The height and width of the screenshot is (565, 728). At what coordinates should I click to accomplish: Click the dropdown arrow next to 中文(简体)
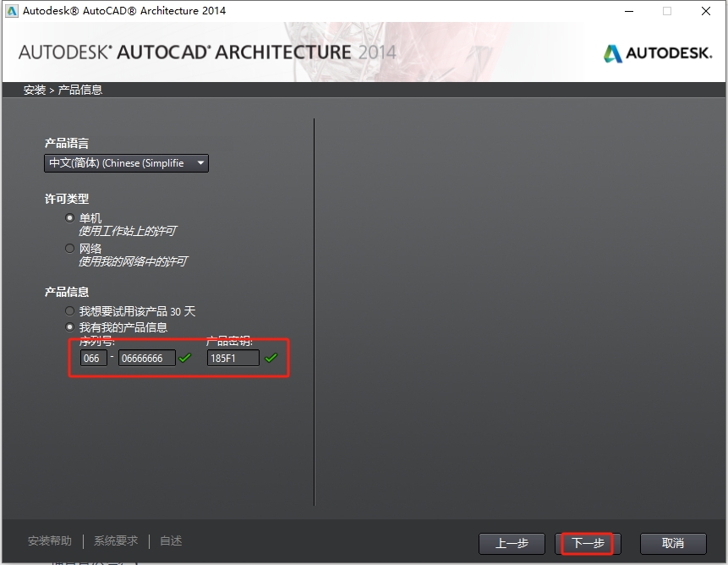200,162
